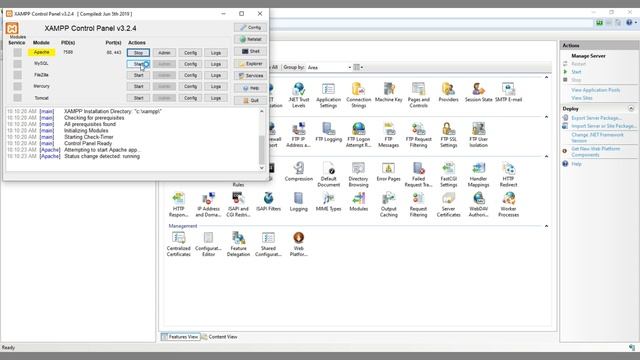Screen dimensions: 640x360
Task: Toggle Apache service checkbox in XAMPP
Action: click(x=17, y=52)
